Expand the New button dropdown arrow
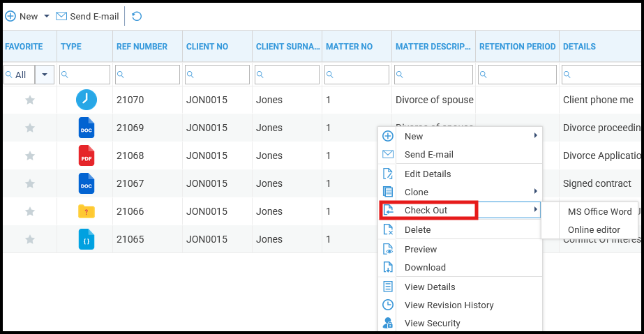The width and height of the screenshot is (644, 334). pyautogui.click(x=47, y=16)
